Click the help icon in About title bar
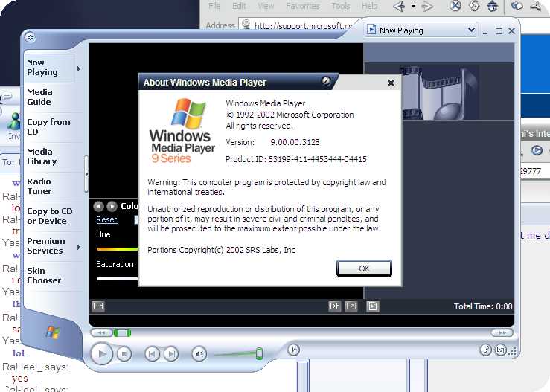Viewport: 550px width, 392px height. (x=326, y=81)
